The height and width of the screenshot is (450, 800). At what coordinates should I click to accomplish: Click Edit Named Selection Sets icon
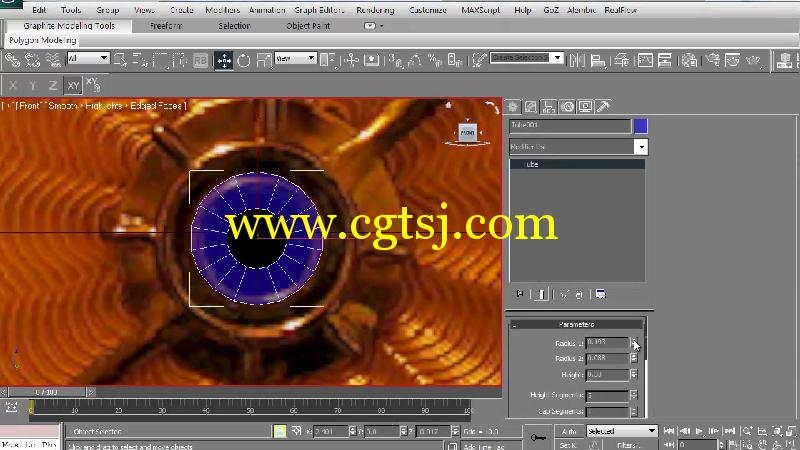pos(478,60)
